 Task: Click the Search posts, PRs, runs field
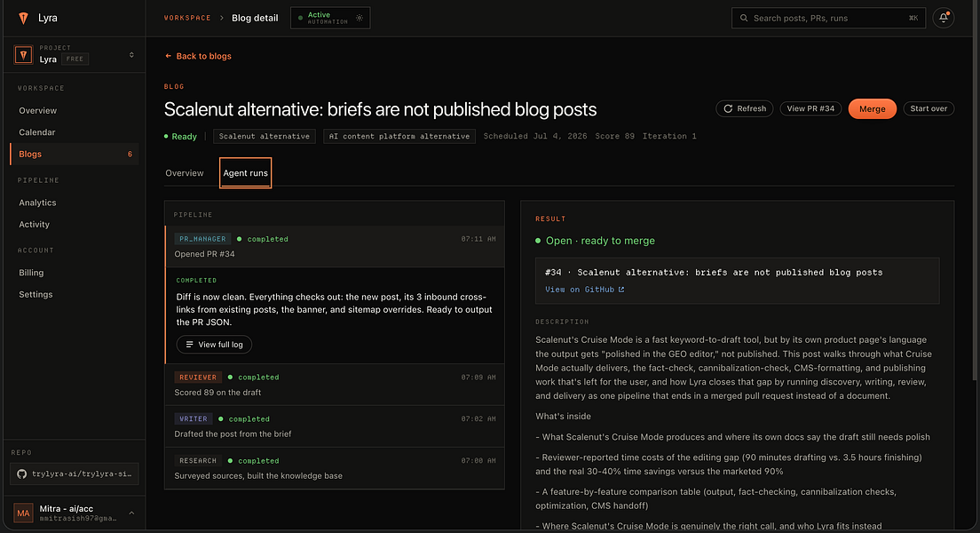point(828,18)
